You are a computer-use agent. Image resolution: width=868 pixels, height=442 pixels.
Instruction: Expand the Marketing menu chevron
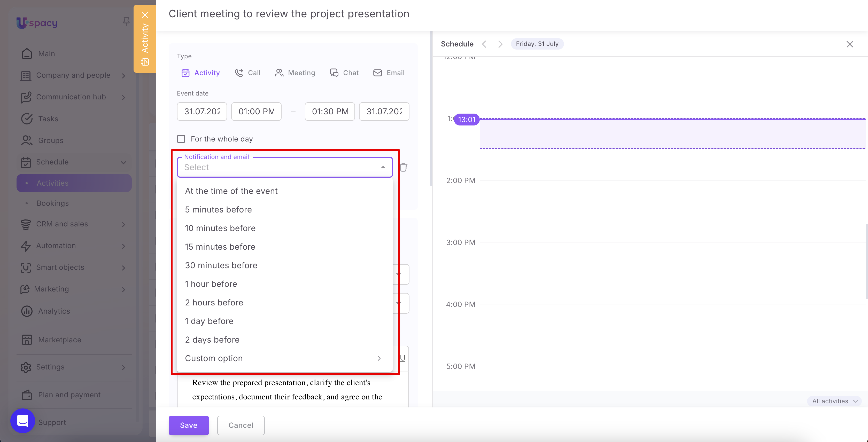pos(124,289)
